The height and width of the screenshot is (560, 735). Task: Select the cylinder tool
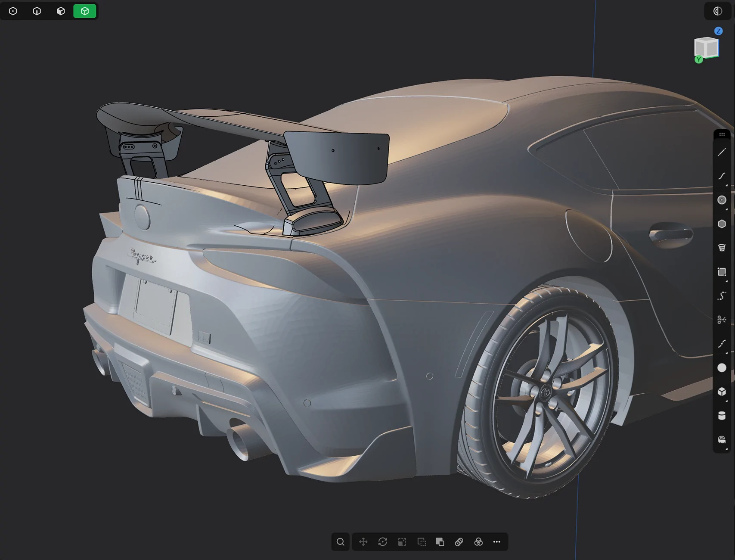tap(722, 416)
